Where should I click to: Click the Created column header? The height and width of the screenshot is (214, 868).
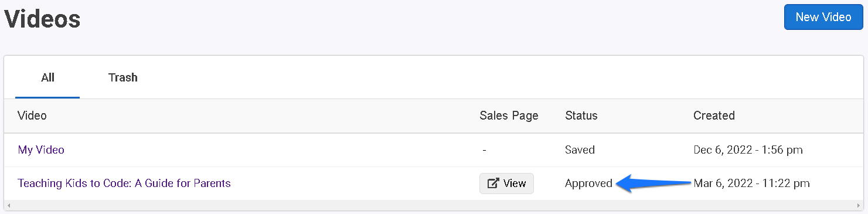coord(714,116)
